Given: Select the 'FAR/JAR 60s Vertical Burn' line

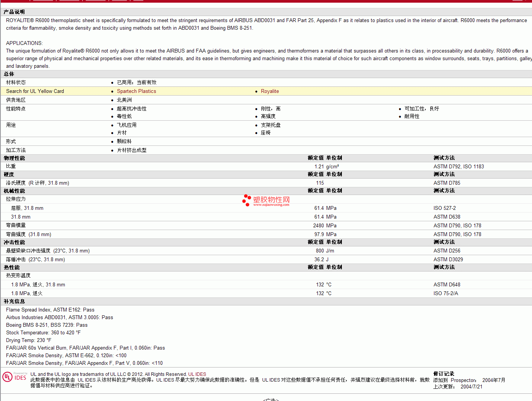Looking at the screenshot, I should [85, 348].
